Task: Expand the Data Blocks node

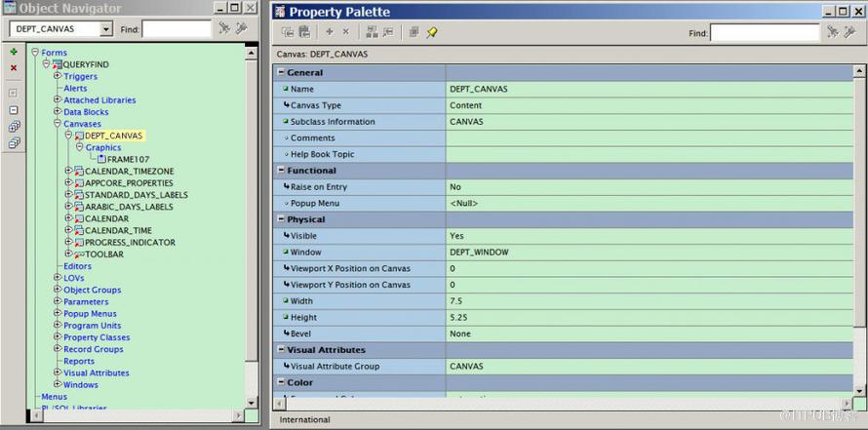Action: pyautogui.click(x=58, y=112)
